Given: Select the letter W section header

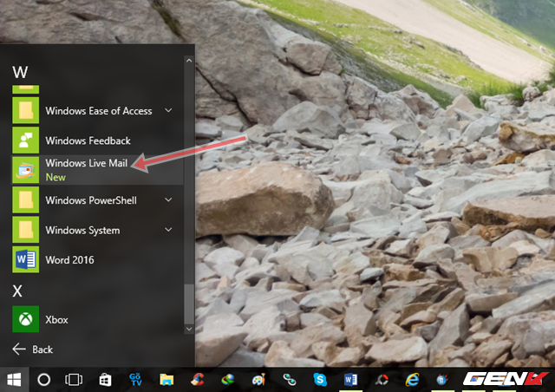Looking at the screenshot, I should tap(20, 70).
